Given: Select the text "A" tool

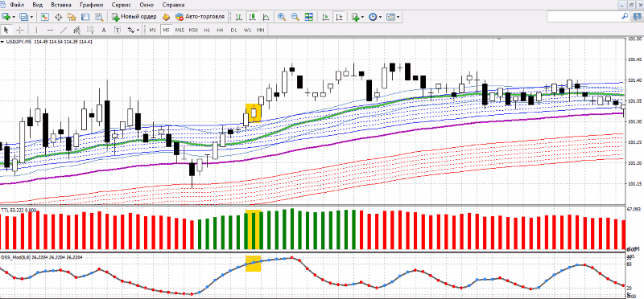Looking at the screenshot, I should pyautogui.click(x=104, y=30).
